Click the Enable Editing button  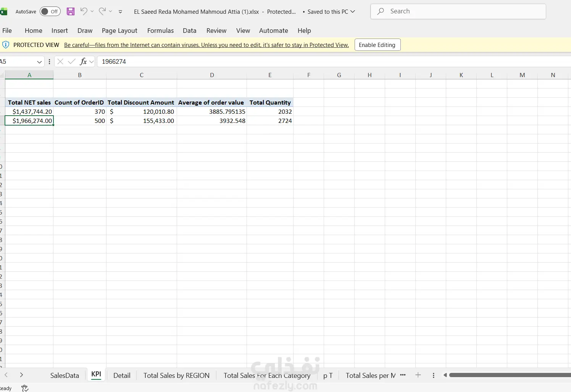pyautogui.click(x=377, y=45)
